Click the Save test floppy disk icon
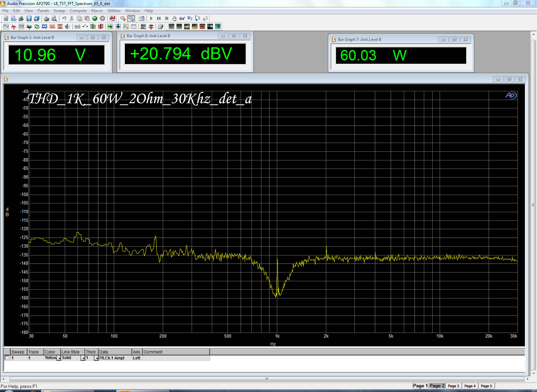 (x=29, y=18)
